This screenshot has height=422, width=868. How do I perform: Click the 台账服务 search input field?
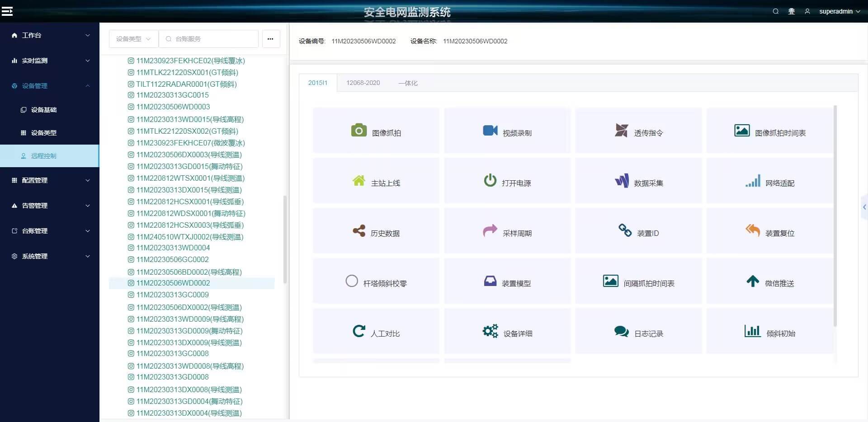[212, 39]
